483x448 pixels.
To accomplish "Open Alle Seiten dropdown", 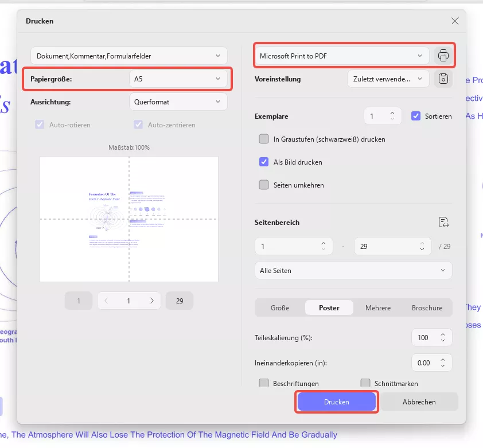I will (353, 270).
